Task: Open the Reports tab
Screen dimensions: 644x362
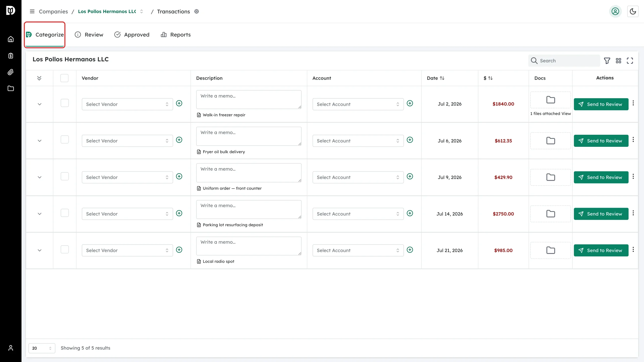Action: click(176, 35)
